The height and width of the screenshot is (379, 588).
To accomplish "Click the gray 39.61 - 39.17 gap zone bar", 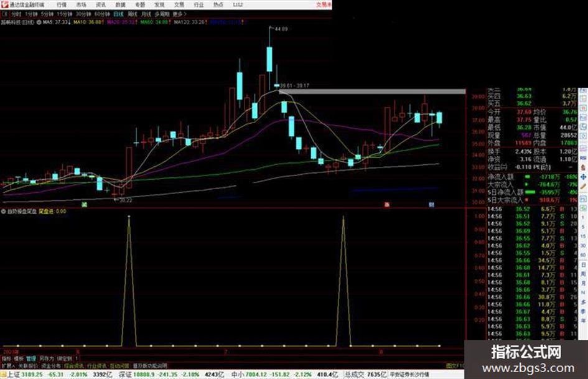I will pos(372,91).
